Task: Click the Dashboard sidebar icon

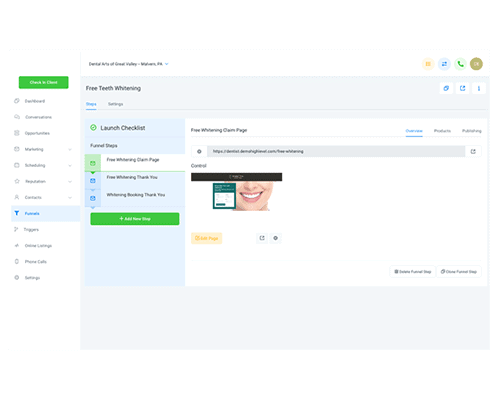Action: [17, 101]
